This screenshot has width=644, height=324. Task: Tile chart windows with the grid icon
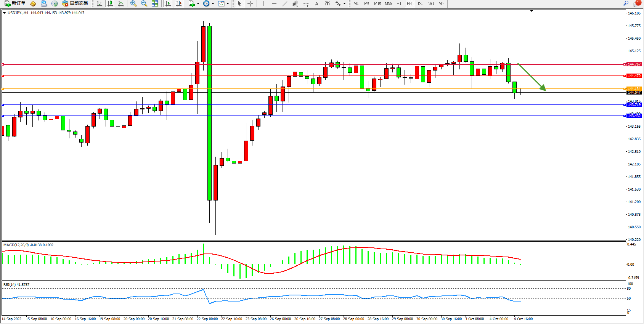click(x=155, y=3)
